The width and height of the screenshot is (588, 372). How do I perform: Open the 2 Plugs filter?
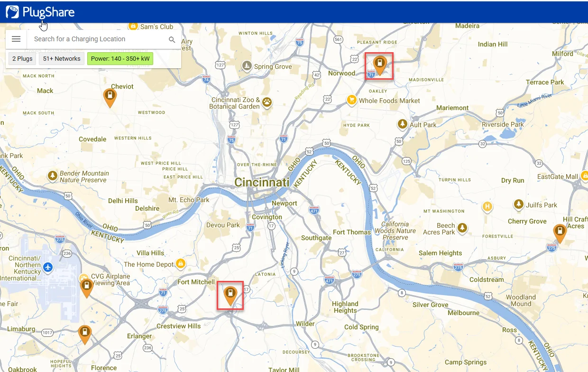click(x=22, y=59)
